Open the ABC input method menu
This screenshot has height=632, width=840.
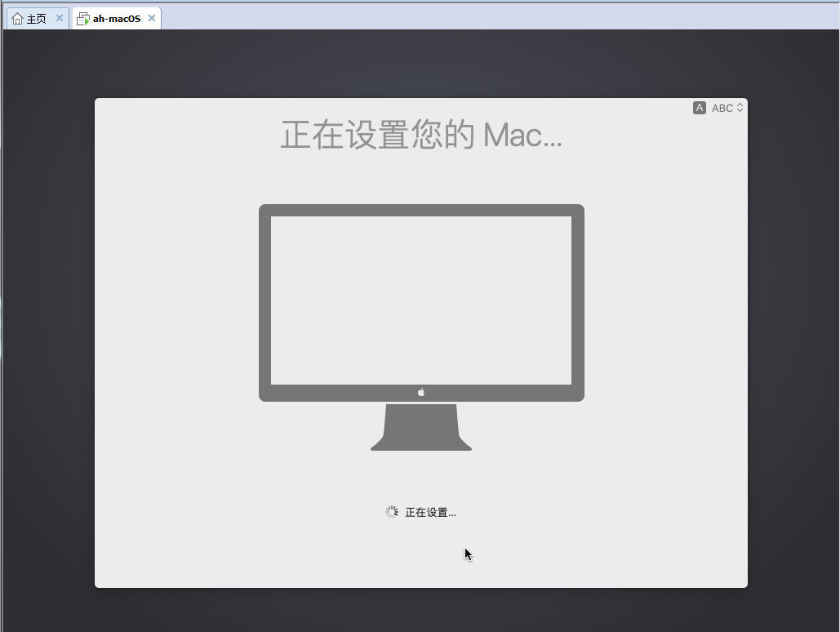tap(722, 108)
